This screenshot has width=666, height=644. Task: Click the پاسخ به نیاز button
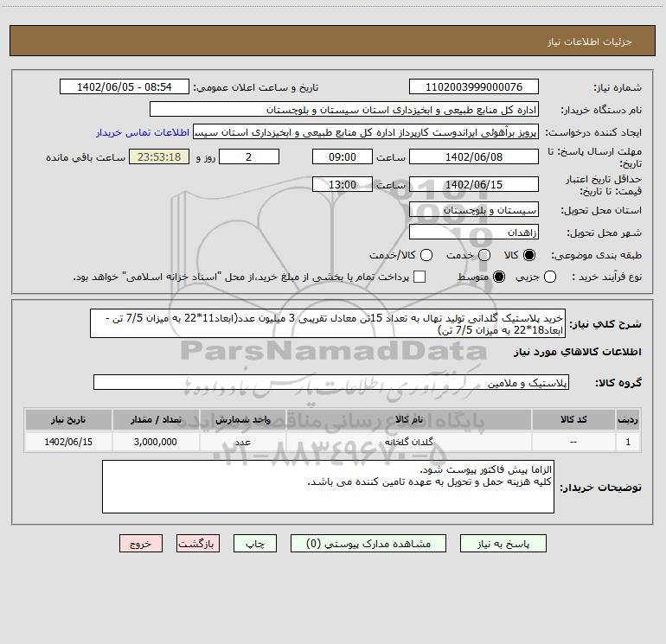coord(503,544)
